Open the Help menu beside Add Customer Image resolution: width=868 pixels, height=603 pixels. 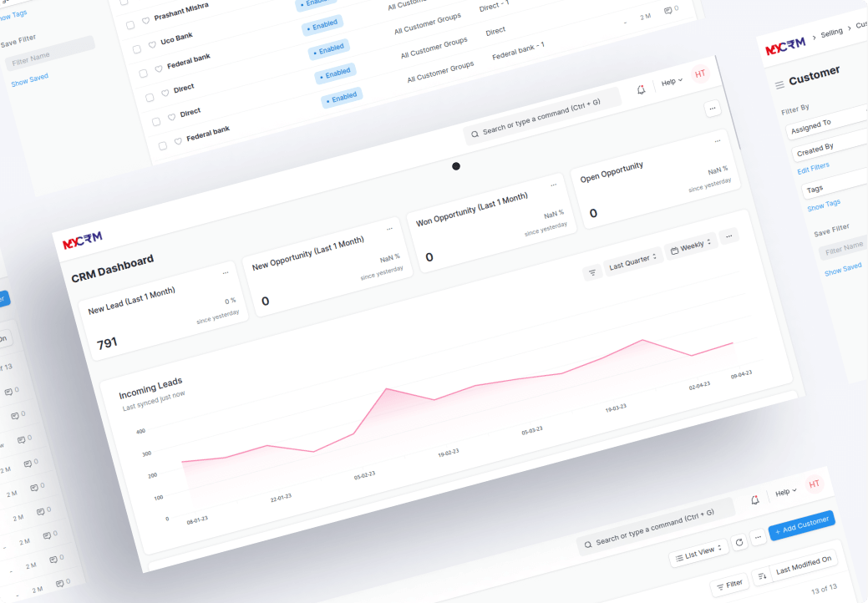coord(785,492)
